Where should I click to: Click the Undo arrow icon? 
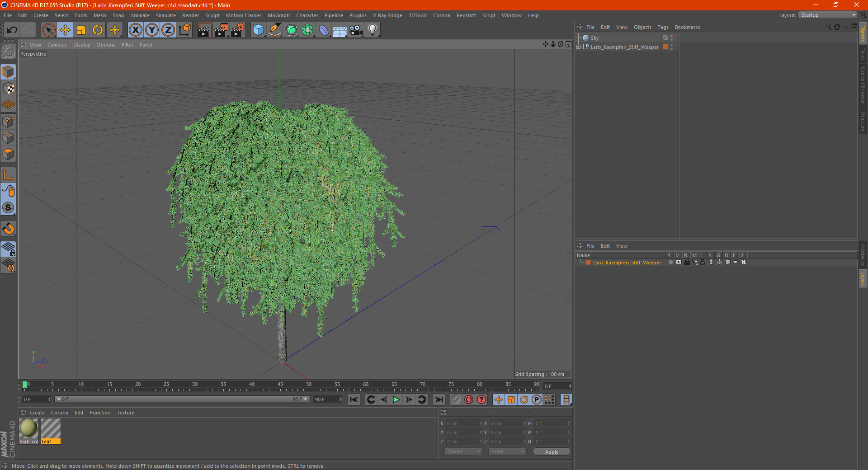(12, 30)
